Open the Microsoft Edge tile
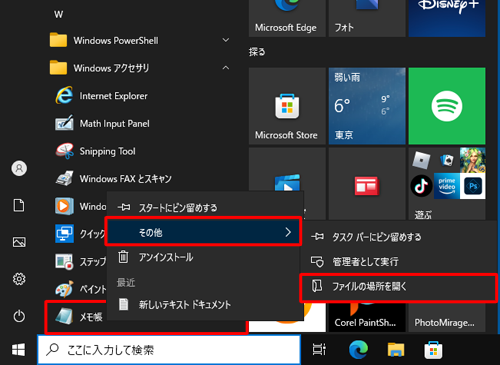Image resolution: width=500 pixels, height=365 pixels. 287,18
